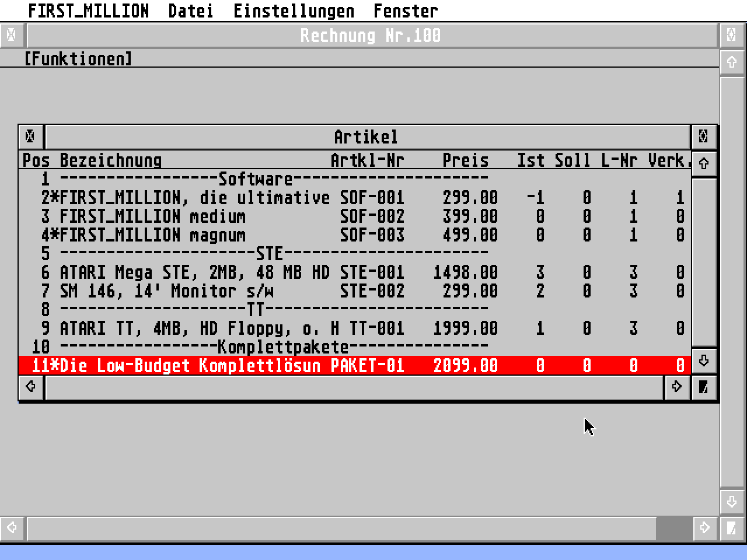Open the Datei menu

(x=191, y=10)
